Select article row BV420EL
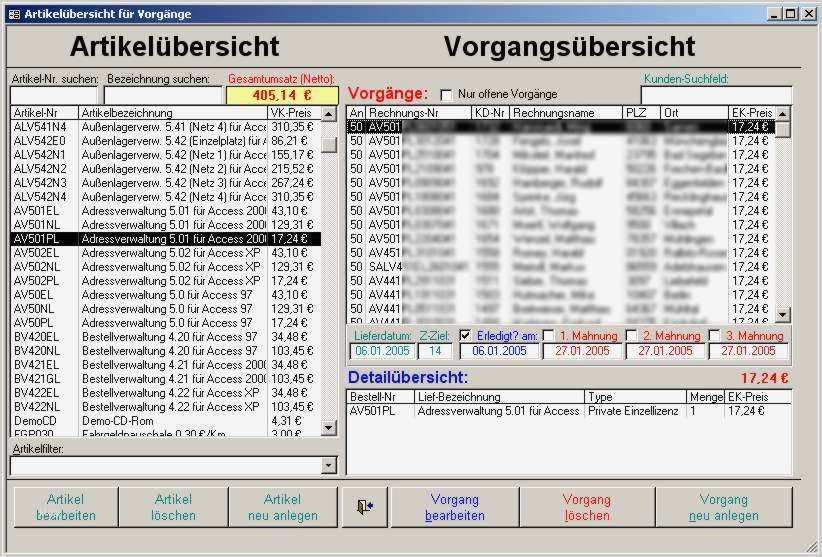Viewport: 822px width, 557px height. click(x=166, y=337)
